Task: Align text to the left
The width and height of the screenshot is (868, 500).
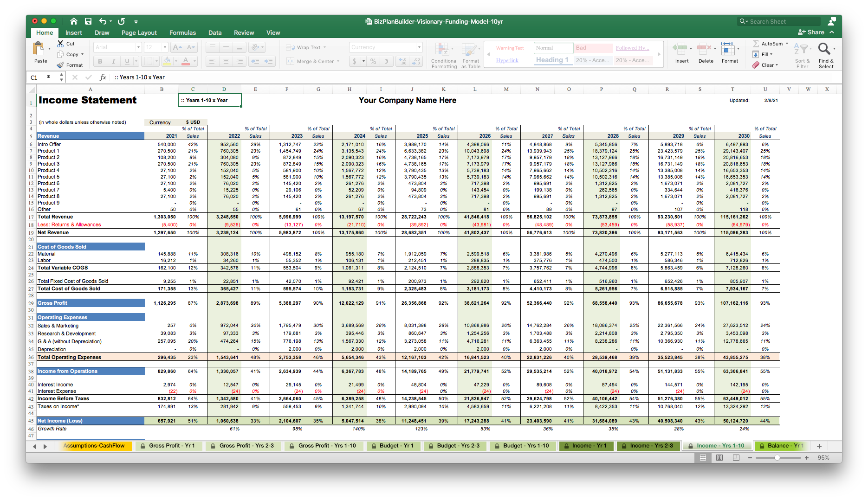Action: pyautogui.click(x=212, y=61)
